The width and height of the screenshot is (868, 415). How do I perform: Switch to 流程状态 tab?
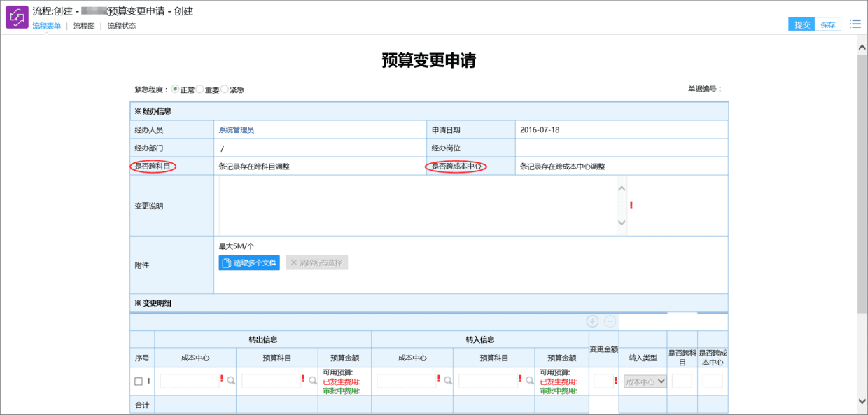tap(122, 26)
